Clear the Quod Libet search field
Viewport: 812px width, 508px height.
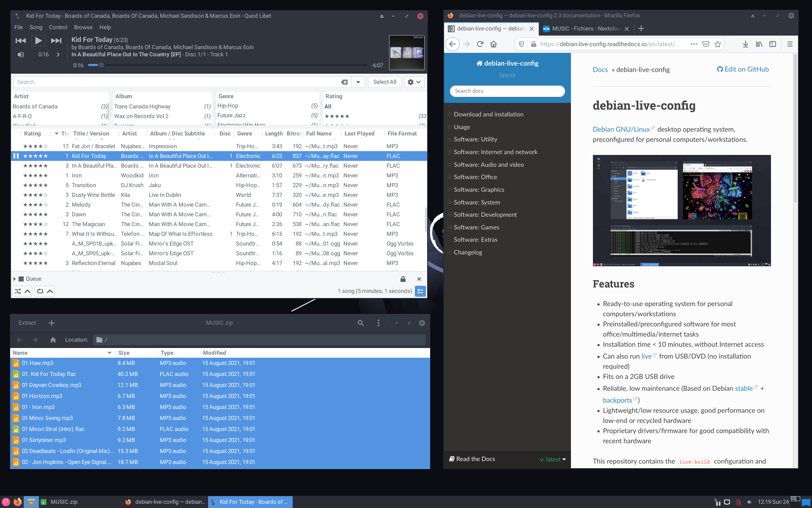344,82
